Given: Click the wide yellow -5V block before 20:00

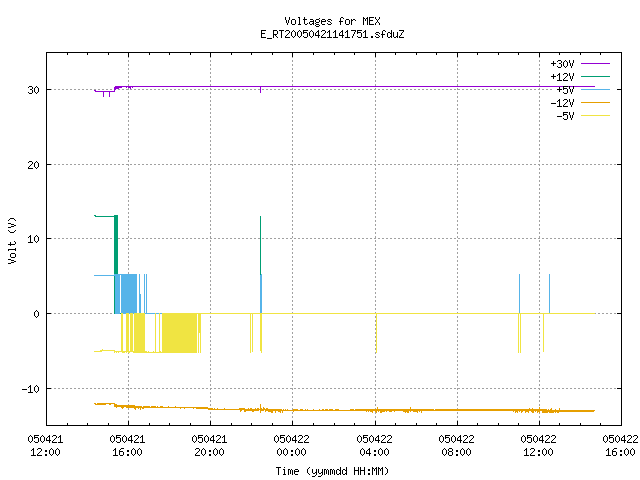Looking at the screenshot, I should (180, 333).
